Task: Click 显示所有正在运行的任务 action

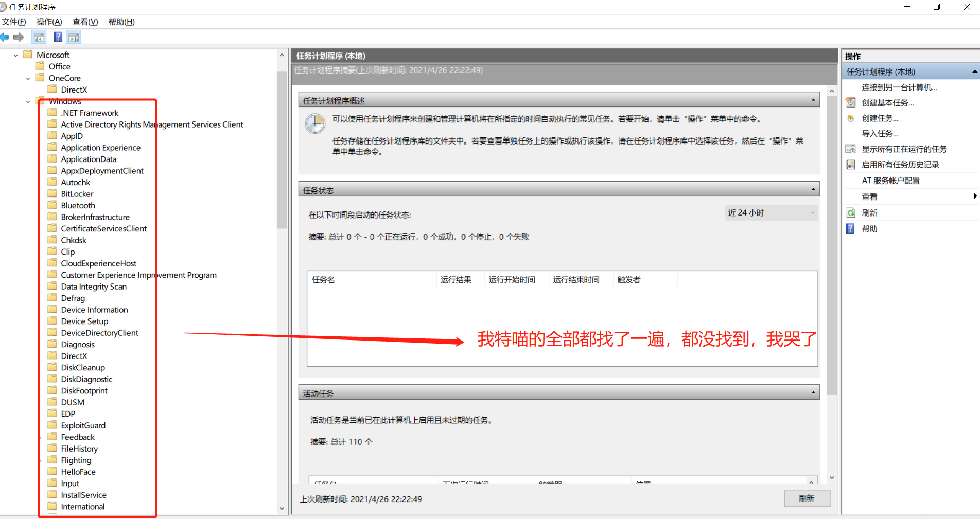Action: [x=904, y=149]
